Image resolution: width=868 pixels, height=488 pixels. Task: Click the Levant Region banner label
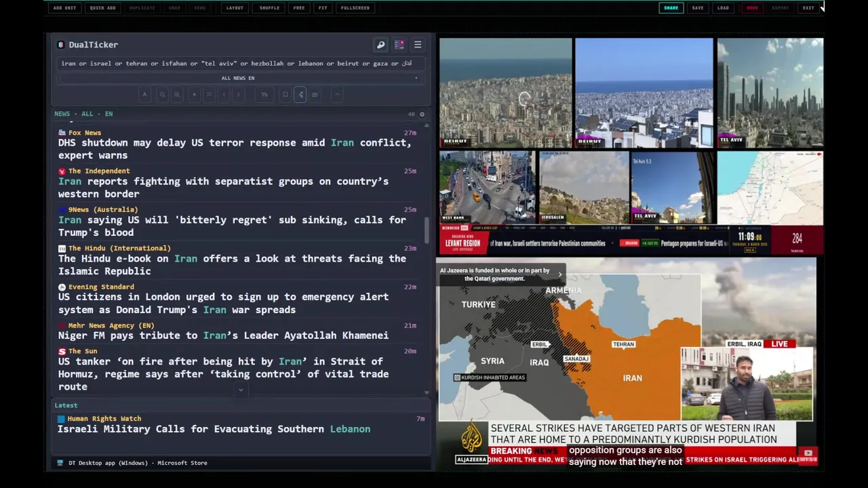click(x=462, y=243)
